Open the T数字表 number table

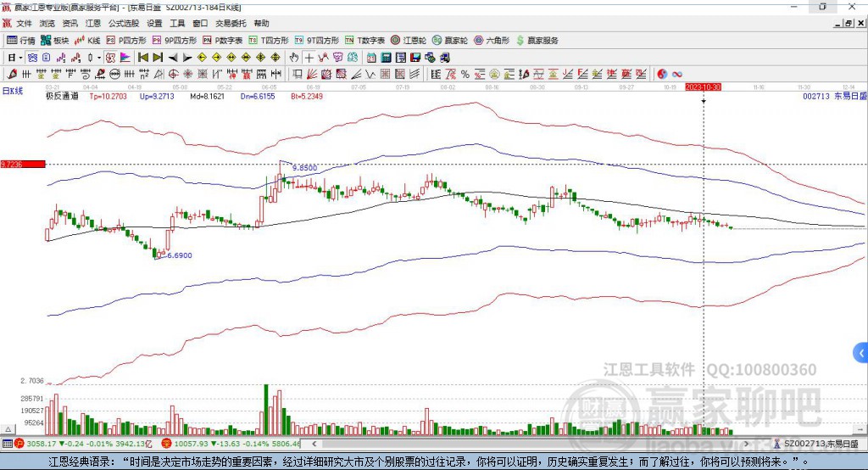[x=364, y=41]
